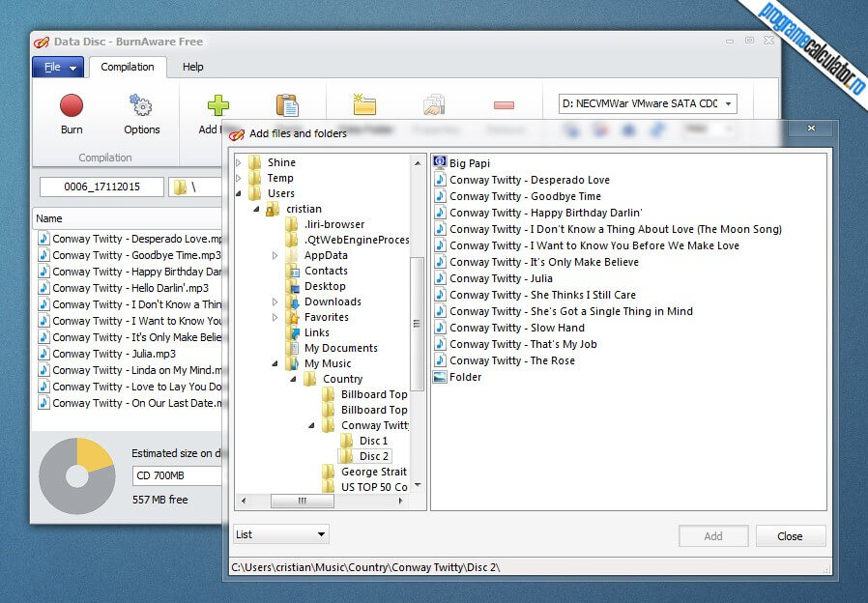
Task: Click the disc name input field
Action: click(x=101, y=187)
